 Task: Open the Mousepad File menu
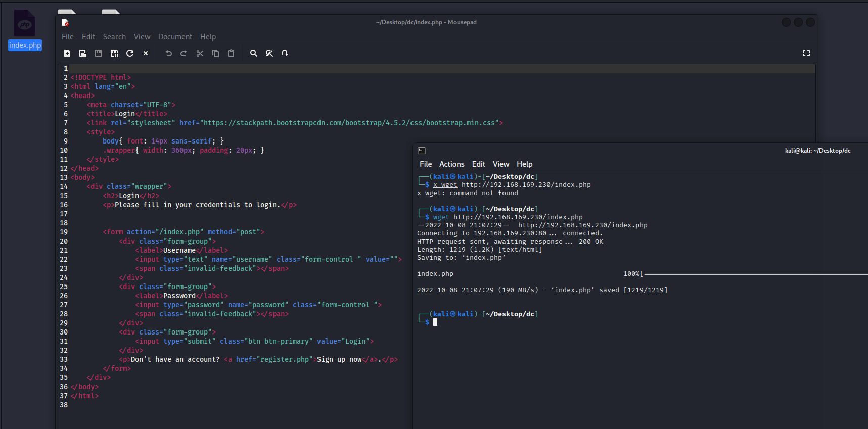tap(68, 37)
